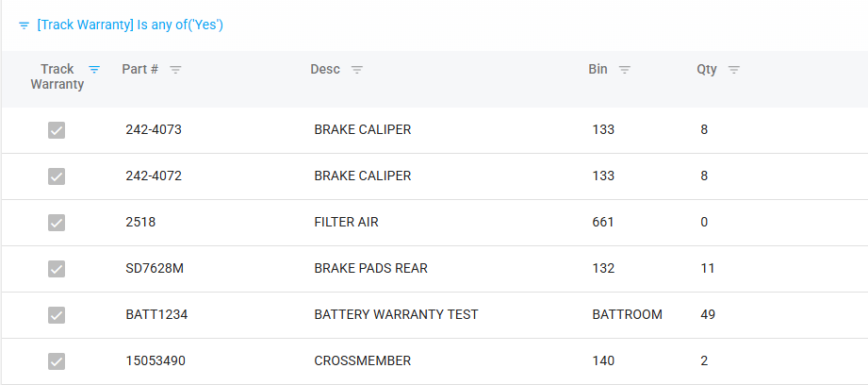Image resolution: width=868 pixels, height=385 pixels.
Task: Uncheck warranty tracking for CROSSMEMBER row
Action: click(x=57, y=361)
